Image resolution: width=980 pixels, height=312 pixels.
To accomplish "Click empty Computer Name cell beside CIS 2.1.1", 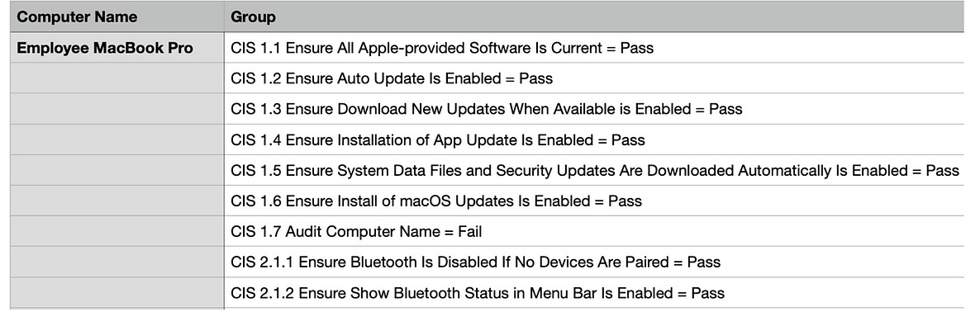I will point(117,262).
